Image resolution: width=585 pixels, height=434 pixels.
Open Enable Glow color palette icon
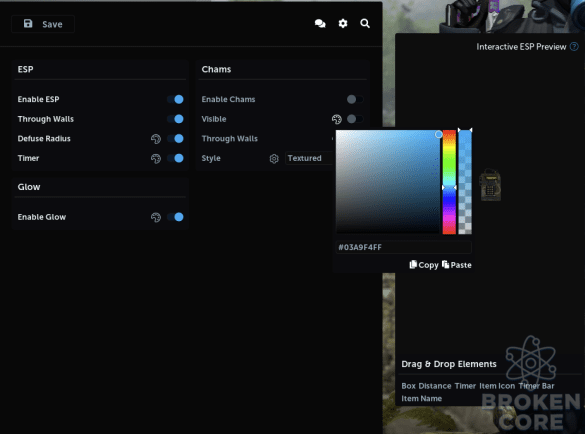click(156, 217)
